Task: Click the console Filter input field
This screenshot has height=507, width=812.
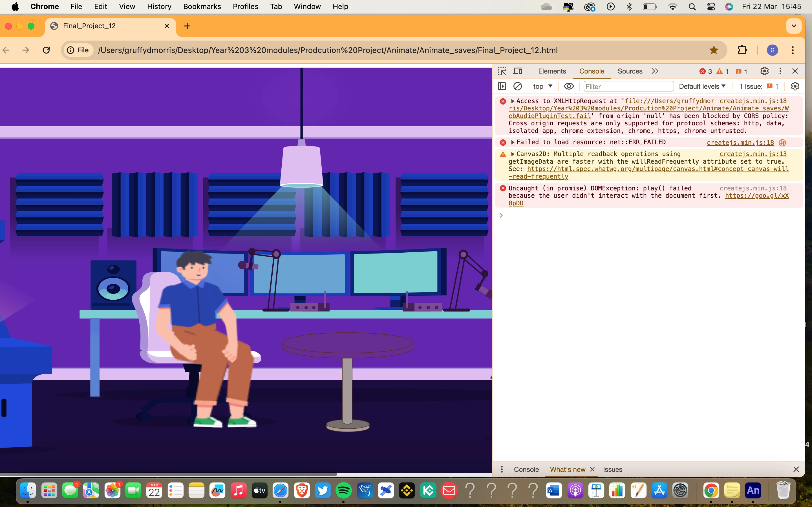Action: 628,86
